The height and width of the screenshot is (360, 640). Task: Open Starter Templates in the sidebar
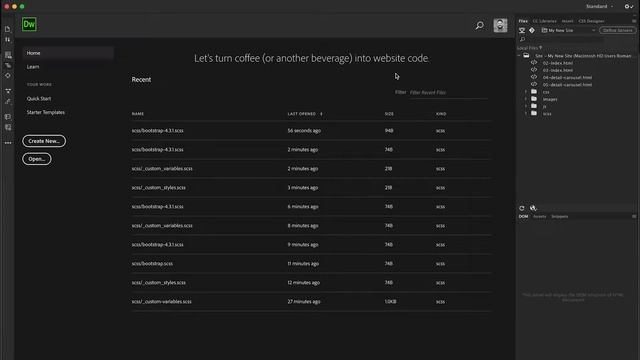pos(46,112)
